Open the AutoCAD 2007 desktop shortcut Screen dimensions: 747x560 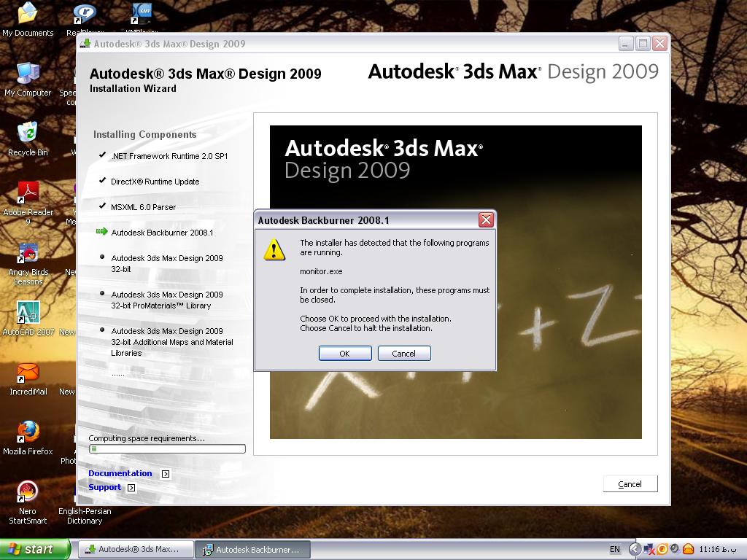click(x=28, y=314)
